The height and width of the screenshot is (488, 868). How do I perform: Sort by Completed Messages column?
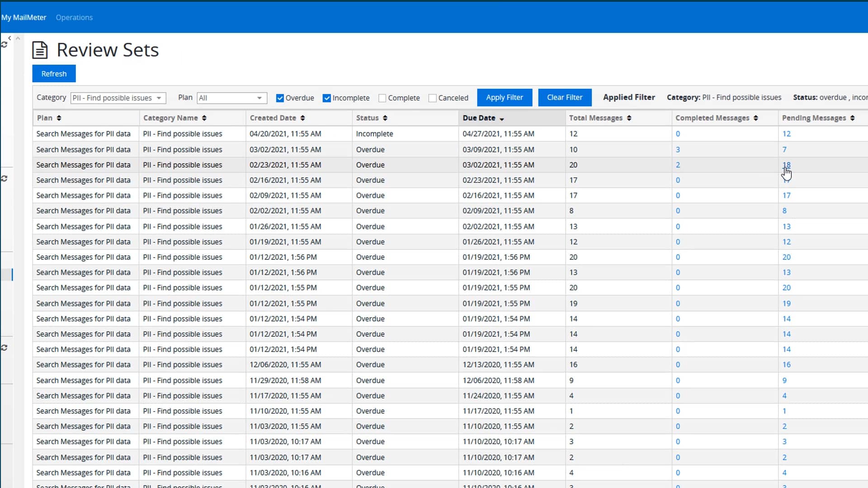pos(755,118)
